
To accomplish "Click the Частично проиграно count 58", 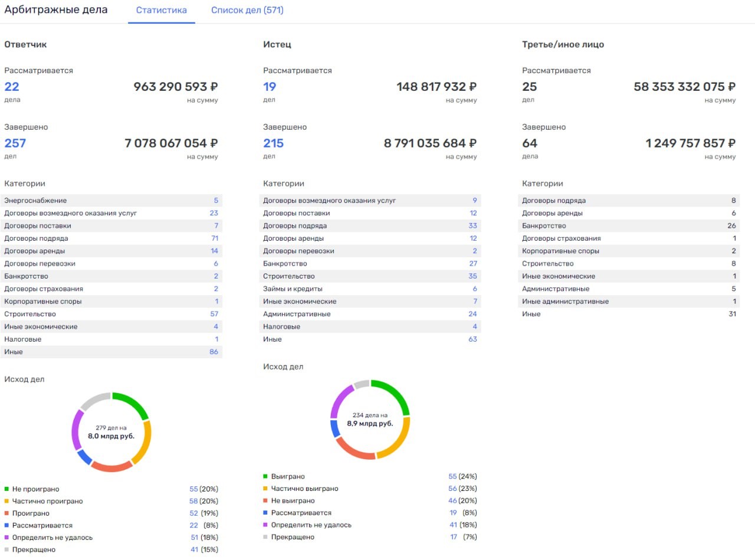I will point(194,501).
